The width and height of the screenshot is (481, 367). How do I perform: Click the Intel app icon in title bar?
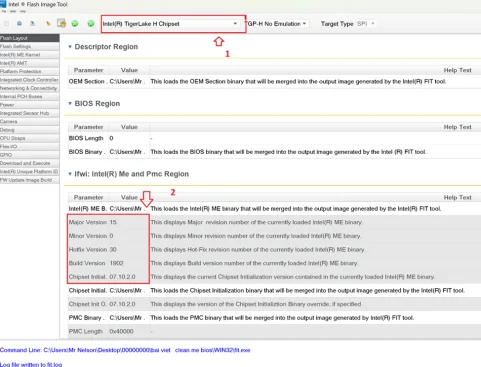3,4
